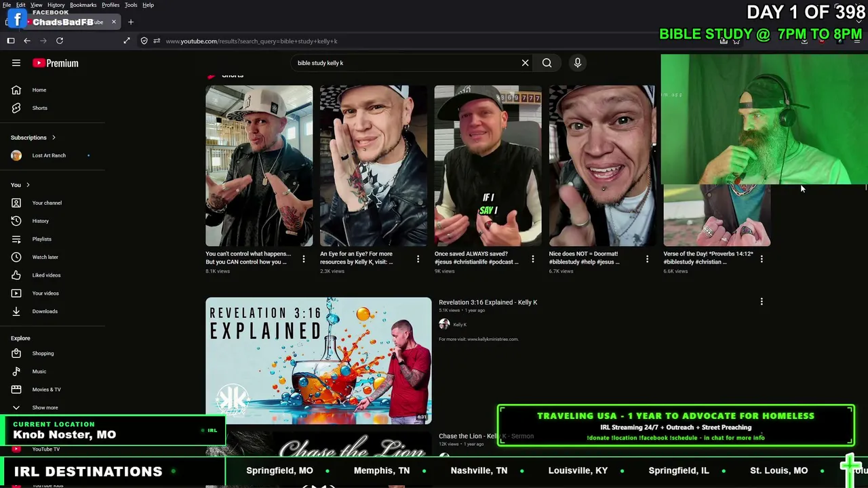Open "An Eye for an Eye?" short title

click(357, 258)
